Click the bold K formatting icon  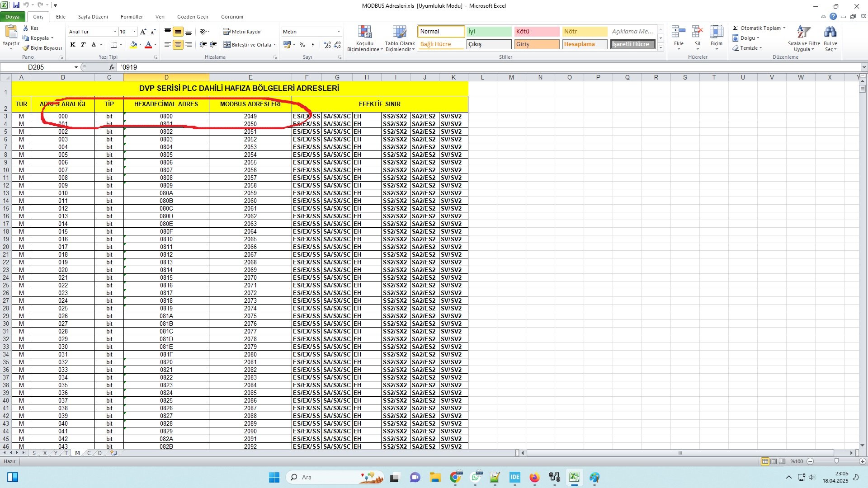(73, 45)
